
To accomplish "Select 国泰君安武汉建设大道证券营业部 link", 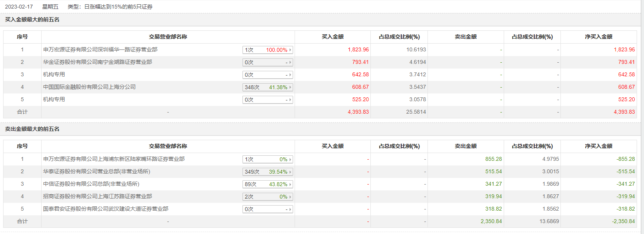I will point(106,209).
